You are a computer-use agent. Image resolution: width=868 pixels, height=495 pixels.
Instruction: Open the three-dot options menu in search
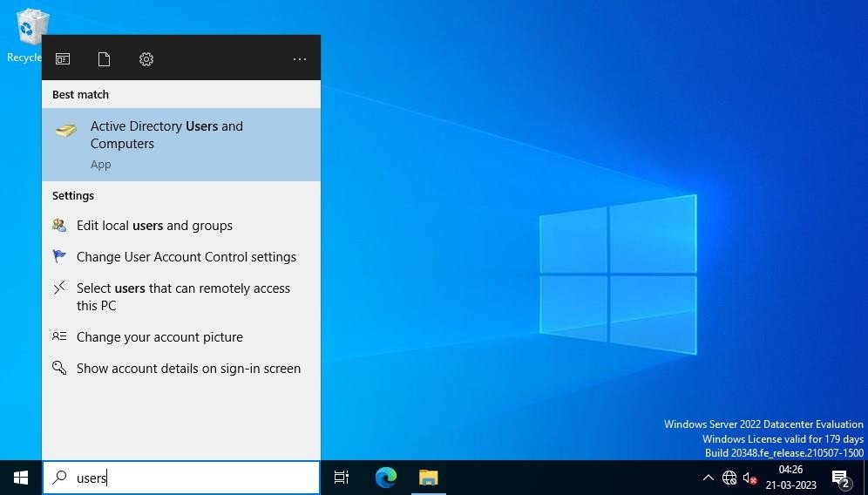point(300,59)
